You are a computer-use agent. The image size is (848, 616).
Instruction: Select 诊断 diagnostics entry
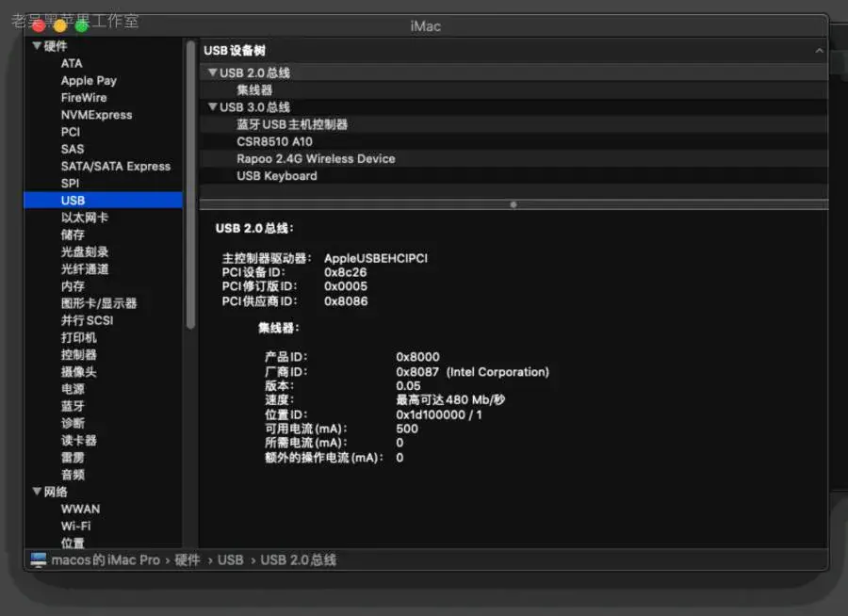coord(73,423)
